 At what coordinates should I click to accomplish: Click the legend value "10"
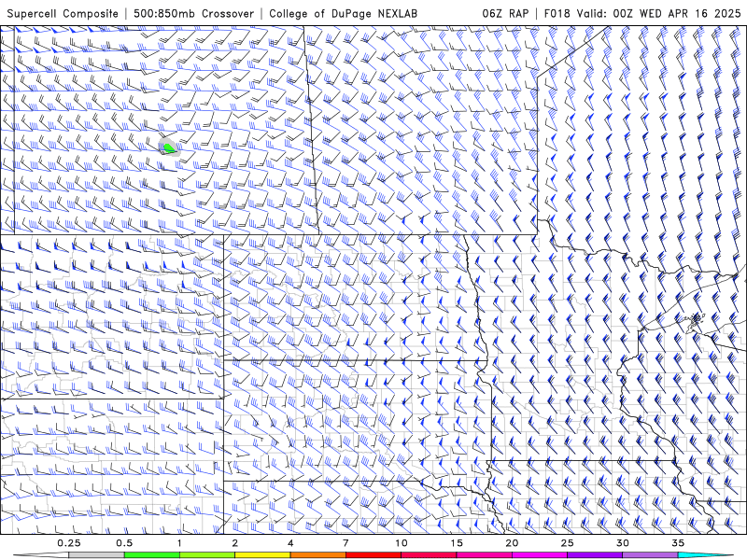(402, 543)
